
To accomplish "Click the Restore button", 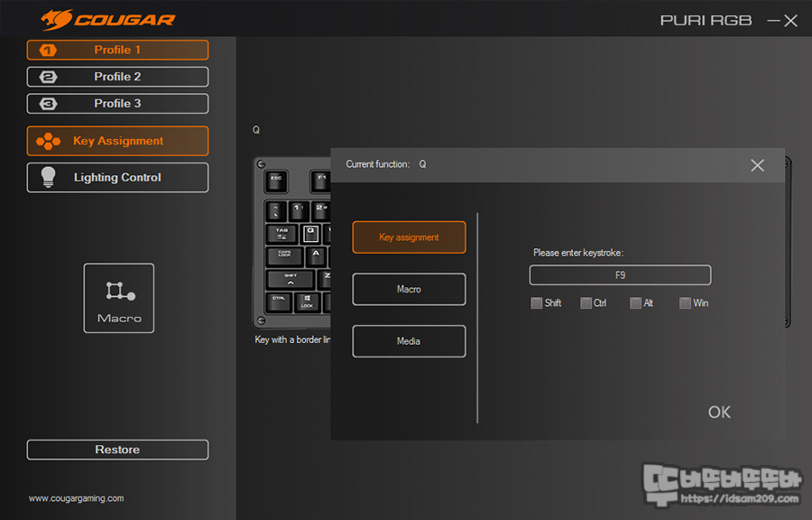I will (x=117, y=450).
